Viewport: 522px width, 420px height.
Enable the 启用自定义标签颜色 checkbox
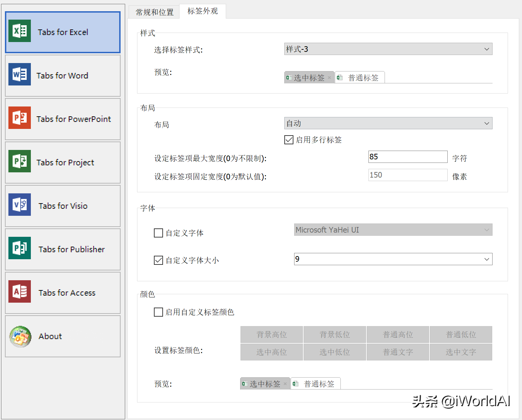158,312
